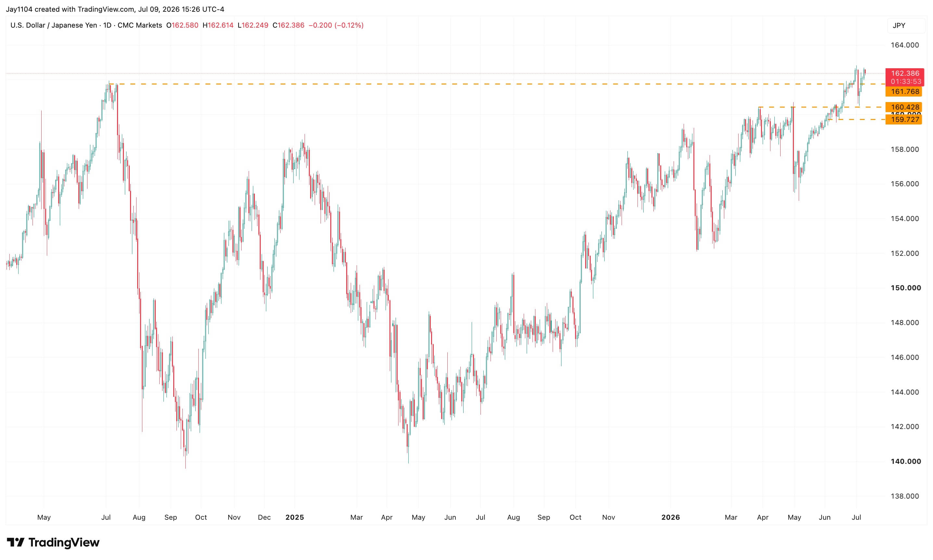Screen dimensions: 933x560
Task: Click the low value L162.249
Action: pyautogui.click(x=253, y=25)
